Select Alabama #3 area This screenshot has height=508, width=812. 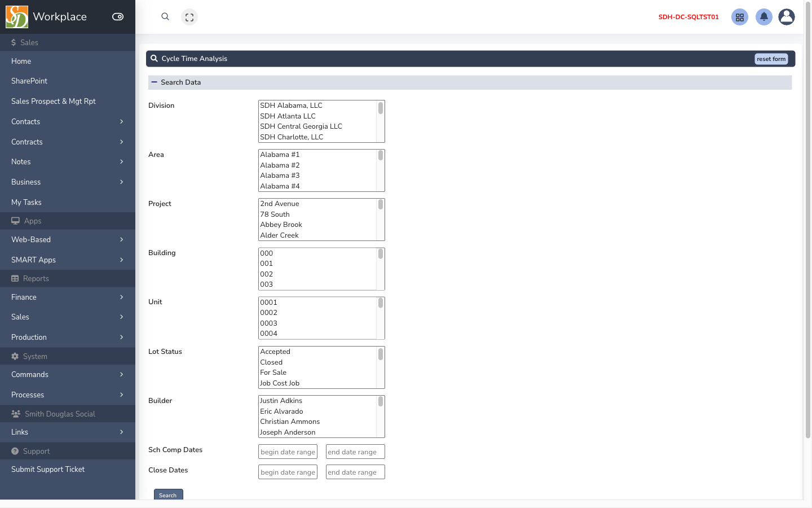pyautogui.click(x=317, y=176)
